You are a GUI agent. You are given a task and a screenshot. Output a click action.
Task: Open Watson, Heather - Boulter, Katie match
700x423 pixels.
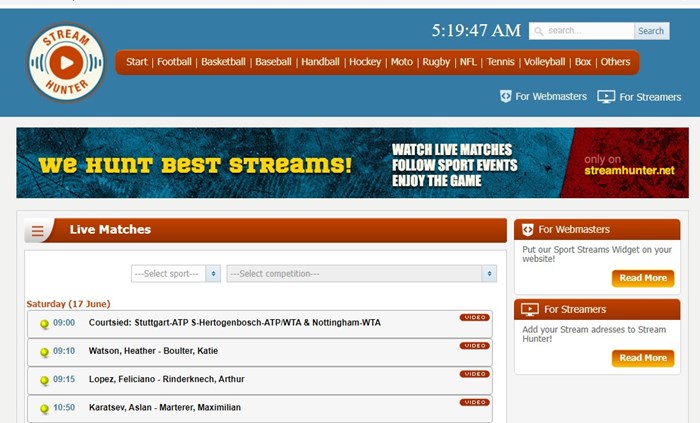tap(153, 351)
